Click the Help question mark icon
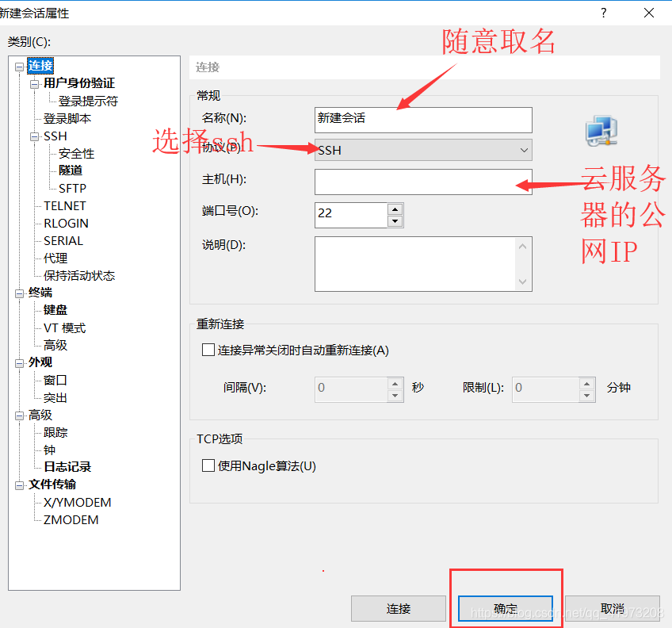This screenshot has width=672, height=628. click(603, 13)
